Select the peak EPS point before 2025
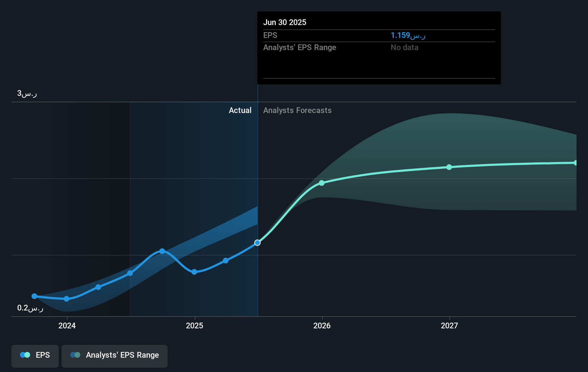Viewport: 588px width, 372px height. (162, 251)
